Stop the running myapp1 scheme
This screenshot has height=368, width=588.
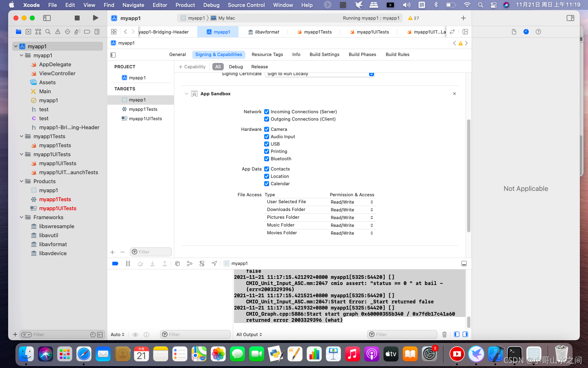77,18
